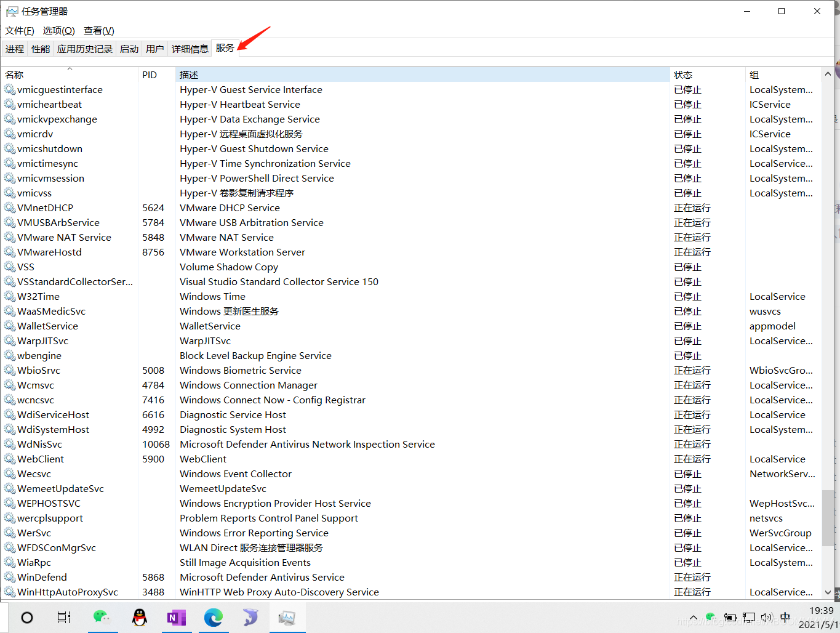Click the Task Manager taskbar icon
Image resolution: width=840 pixels, height=633 pixels.
point(287,617)
